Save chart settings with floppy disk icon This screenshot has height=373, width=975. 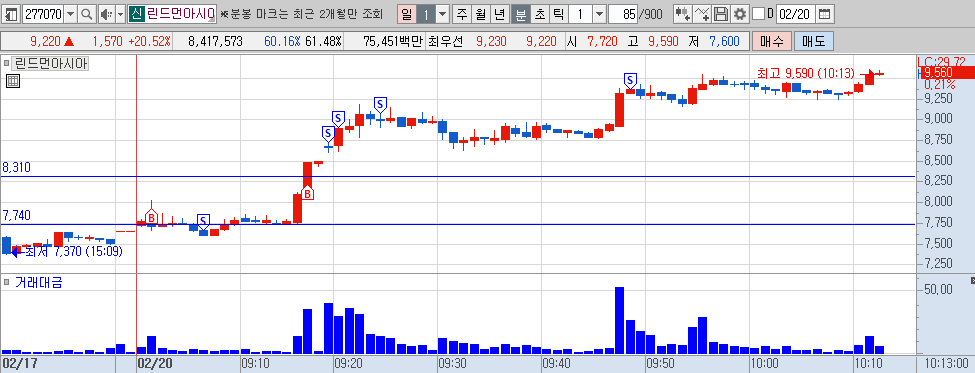coord(721,13)
